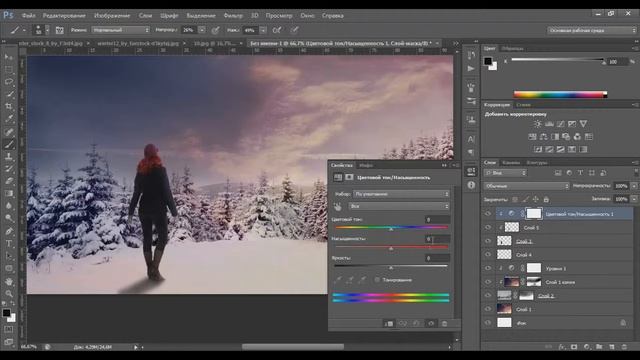640x360 pixels.
Task: Open the Изображение menu
Action: [x=112, y=16]
